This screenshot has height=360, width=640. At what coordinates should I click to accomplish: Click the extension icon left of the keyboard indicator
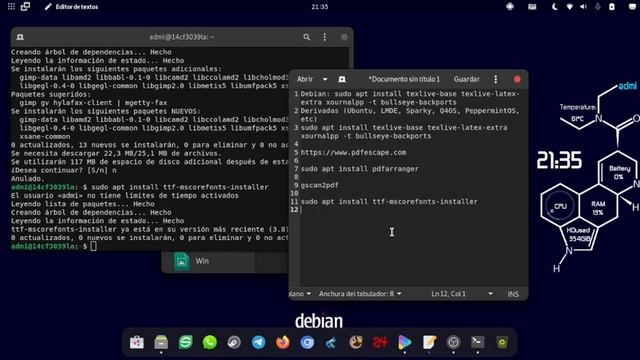(510, 7)
